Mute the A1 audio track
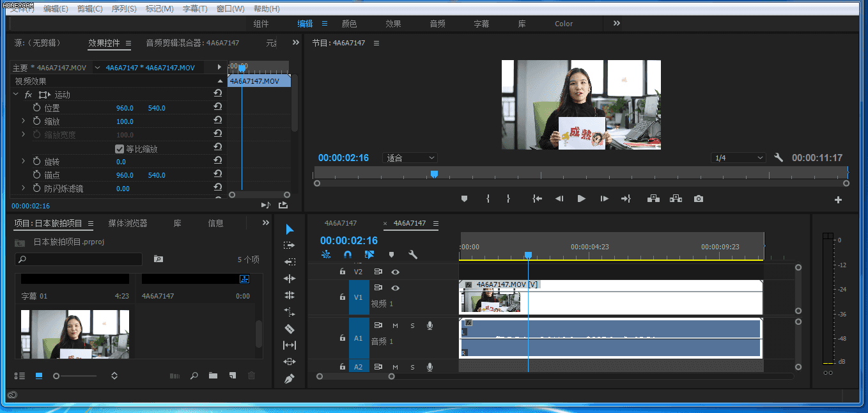Image resolution: width=868 pixels, height=413 pixels. pos(395,326)
